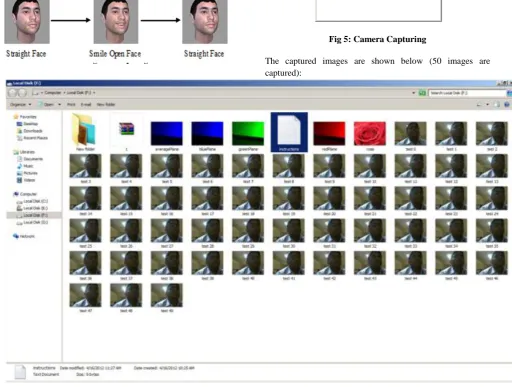Click the change view icon in the toolbar
Viewport: 512px width, 387px height.
pyautogui.click(x=479, y=104)
